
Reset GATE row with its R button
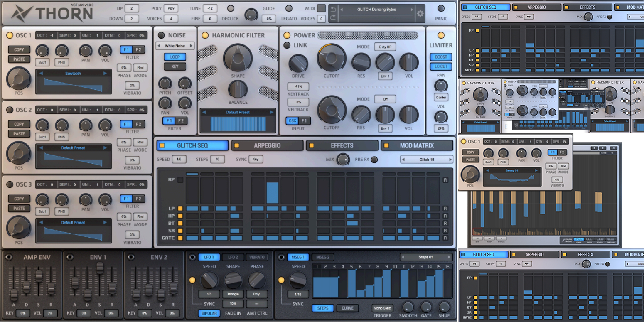pyautogui.click(x=445, y=238)
